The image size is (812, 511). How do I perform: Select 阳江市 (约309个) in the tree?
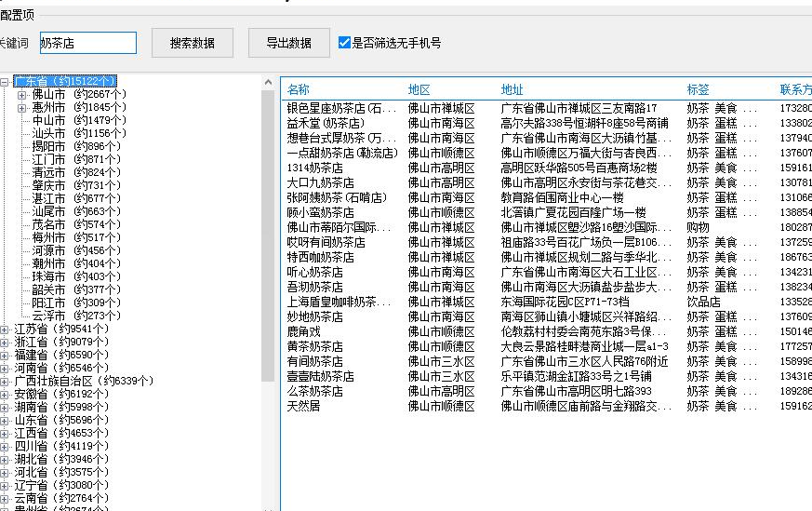tap(76, 303)
